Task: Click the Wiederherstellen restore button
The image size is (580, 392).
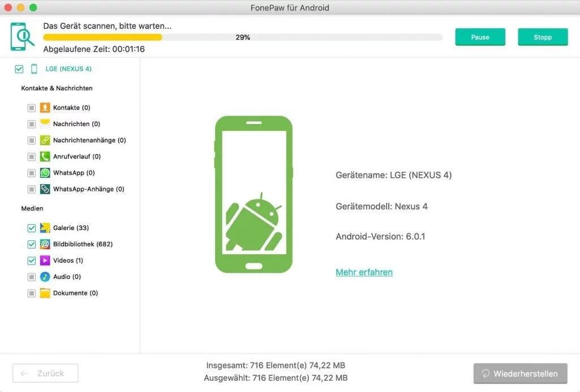Action: [520, 373]
